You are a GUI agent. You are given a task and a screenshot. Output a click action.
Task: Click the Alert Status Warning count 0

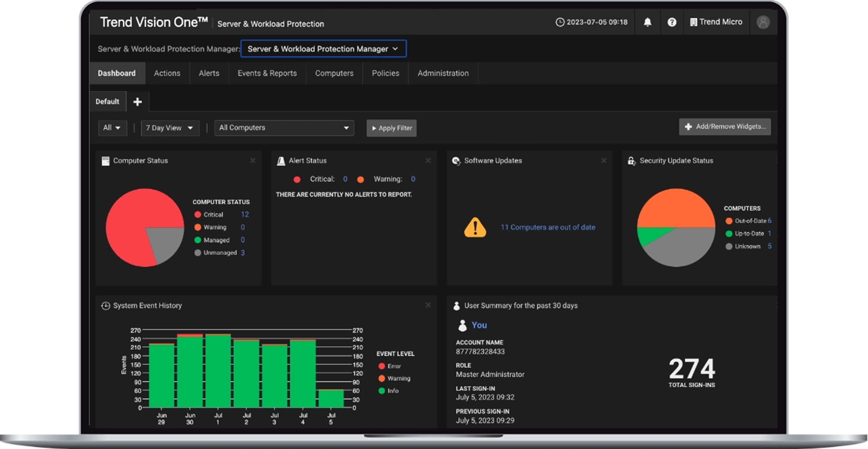[413, 179]
